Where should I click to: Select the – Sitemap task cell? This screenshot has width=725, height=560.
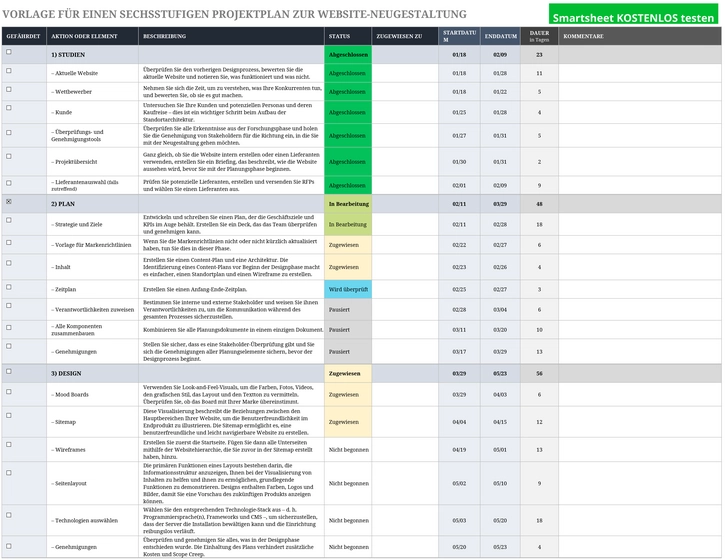pyautogui.click(x=92, y=422)
